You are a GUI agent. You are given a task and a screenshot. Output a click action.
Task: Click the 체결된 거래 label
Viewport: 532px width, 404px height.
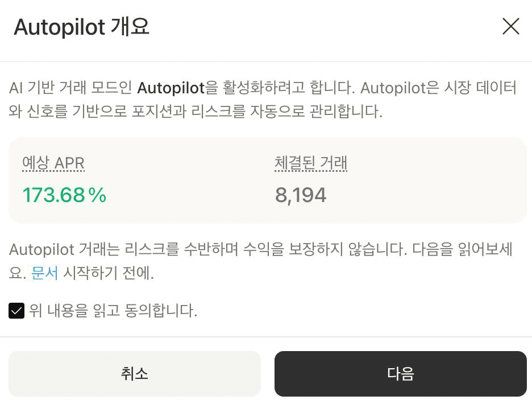(310, 164)
